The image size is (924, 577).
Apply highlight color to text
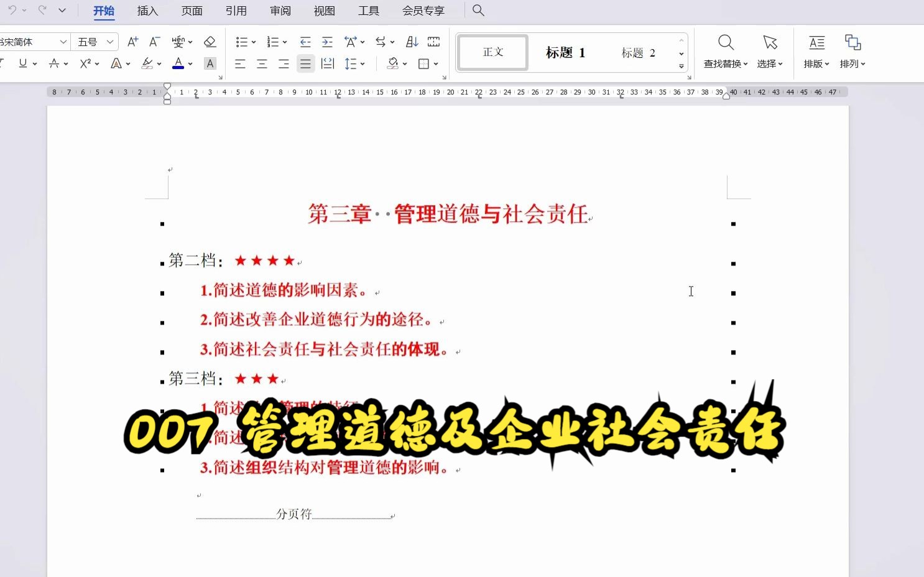148,63
